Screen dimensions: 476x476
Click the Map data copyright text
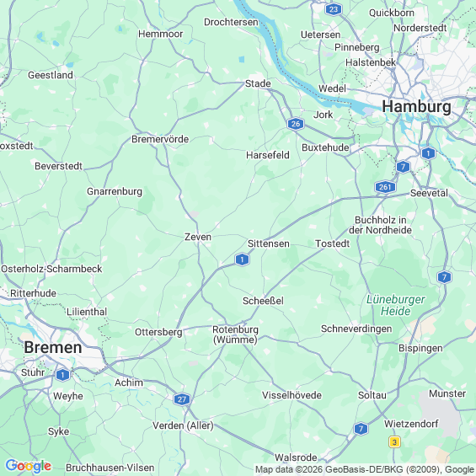click(365, 469)
